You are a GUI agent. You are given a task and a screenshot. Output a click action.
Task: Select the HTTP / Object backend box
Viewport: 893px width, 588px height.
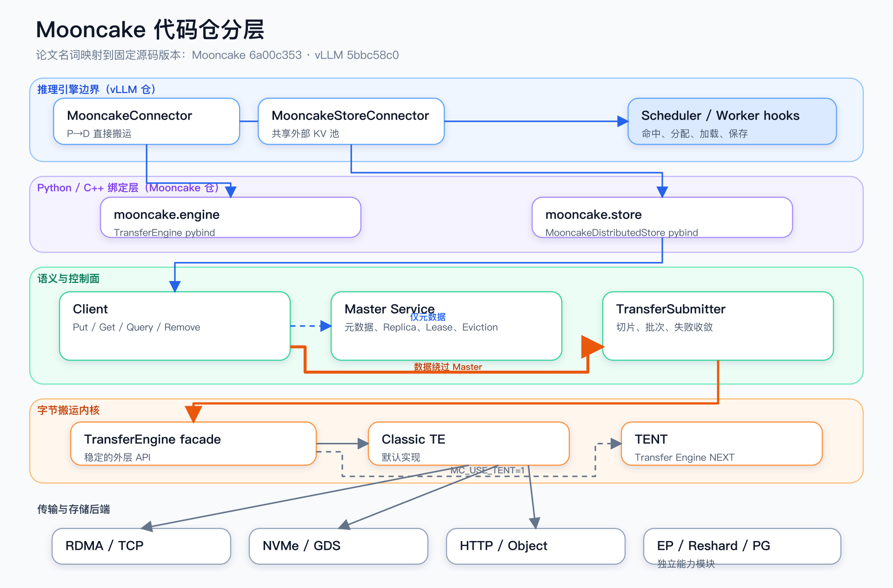click(x=536, y=546)
